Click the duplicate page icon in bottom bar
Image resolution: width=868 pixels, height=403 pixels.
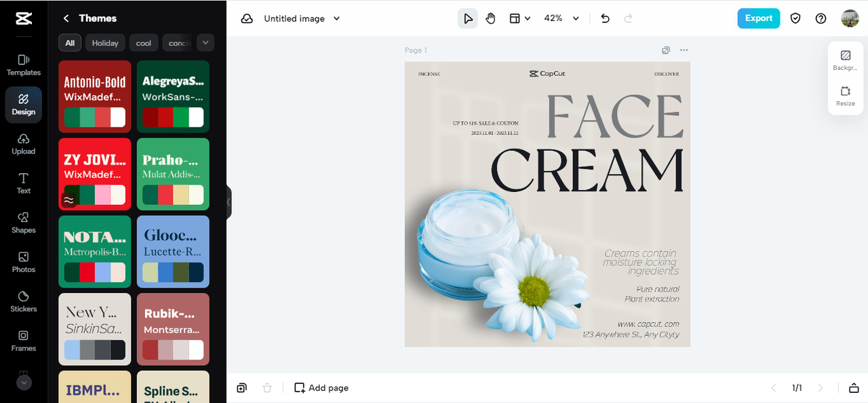pos(242,388)
